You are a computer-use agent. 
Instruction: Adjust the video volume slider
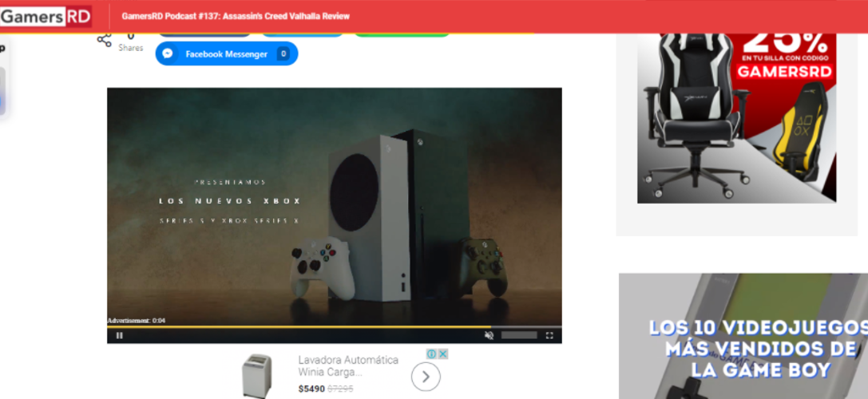519,335
